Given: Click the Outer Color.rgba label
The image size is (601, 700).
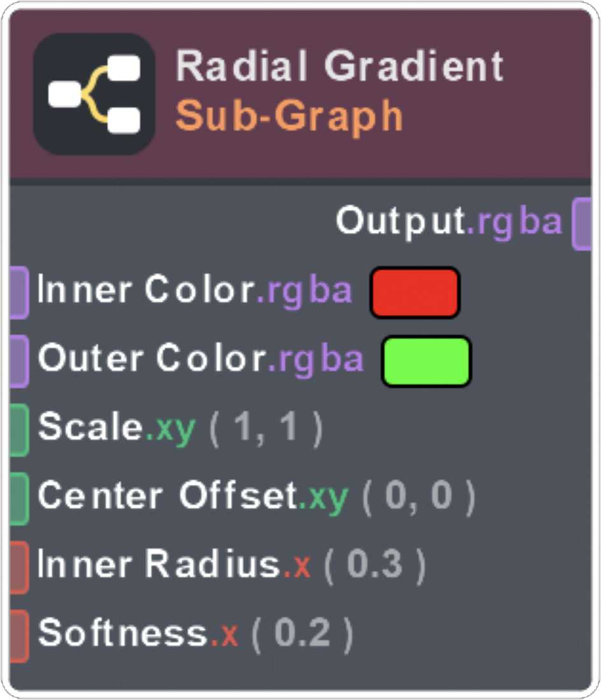Looking at the screenshot, I should pos(201,360).
